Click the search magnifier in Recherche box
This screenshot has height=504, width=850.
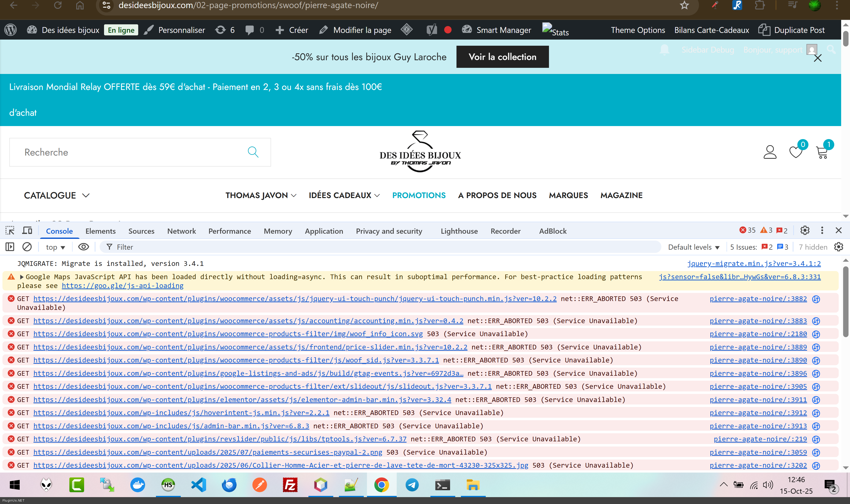[x=253, y=152]
